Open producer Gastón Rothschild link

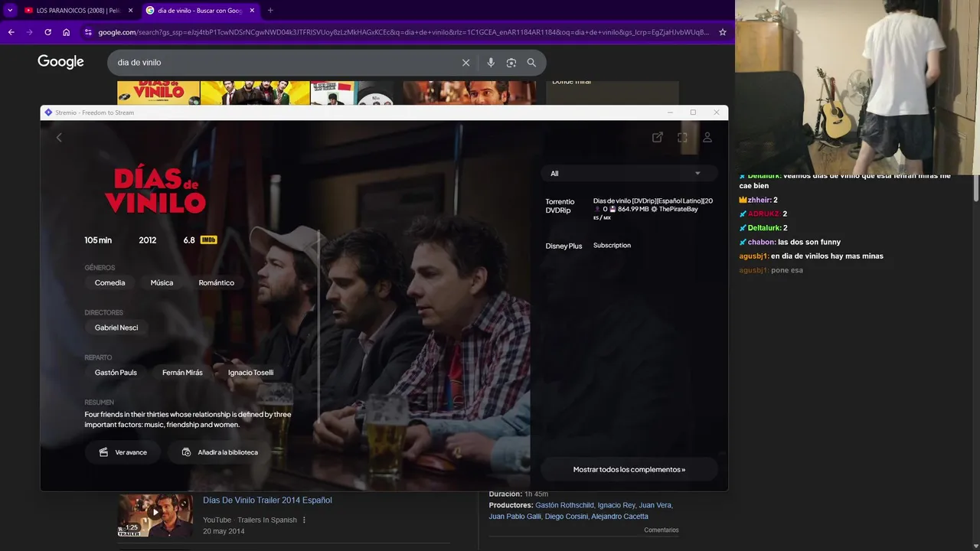[x=565, y=505]
